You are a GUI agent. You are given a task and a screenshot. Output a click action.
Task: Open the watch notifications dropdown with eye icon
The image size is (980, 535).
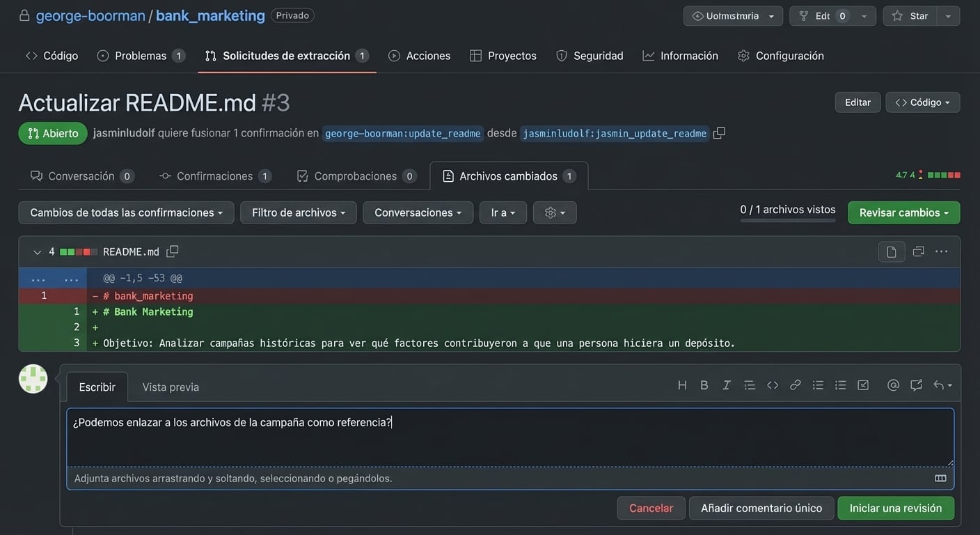tap(733, 16)
